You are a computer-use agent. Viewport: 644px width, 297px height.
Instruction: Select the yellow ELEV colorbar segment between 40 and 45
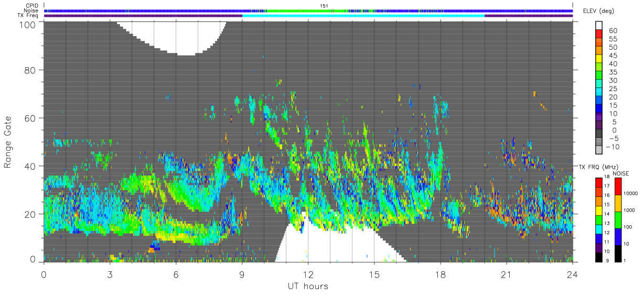tap(599, 60)
